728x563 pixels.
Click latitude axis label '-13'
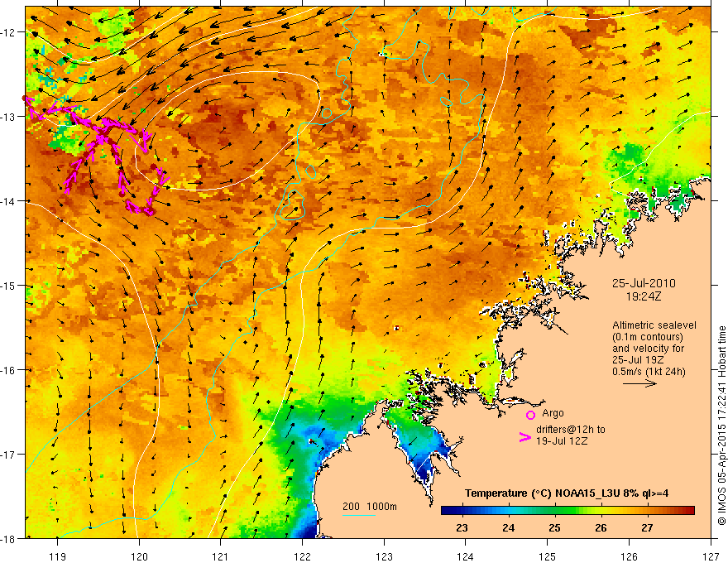tap(8, 117)
